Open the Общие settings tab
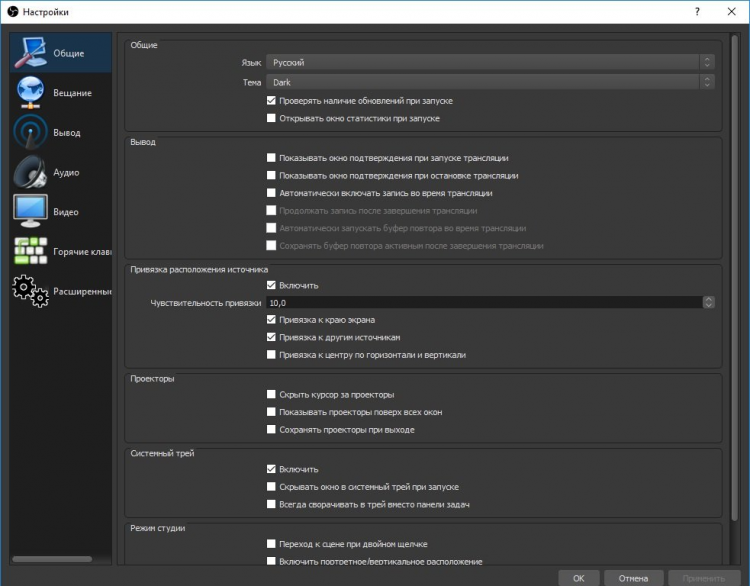The height and width of the screenshot is (586, 750). [61, 53]
